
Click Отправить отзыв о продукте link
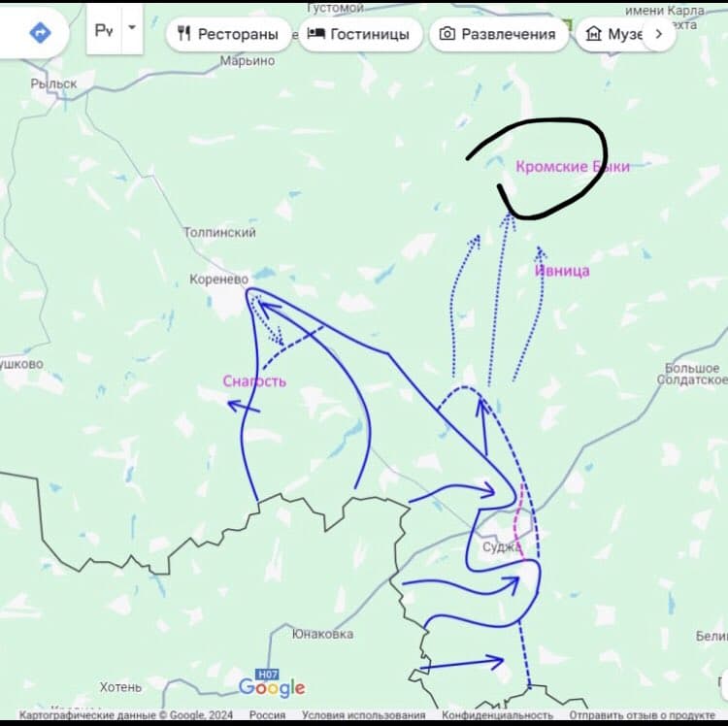pos(642,715)
